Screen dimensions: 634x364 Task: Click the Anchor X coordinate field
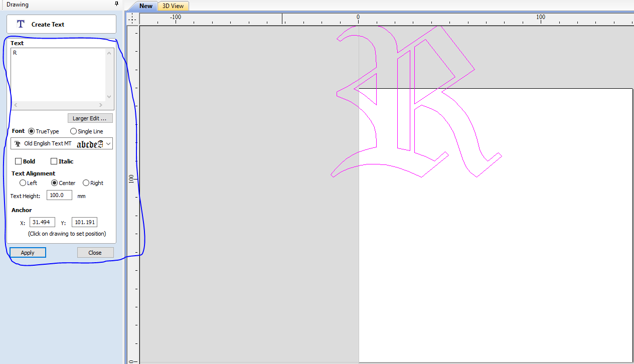(42, 222)
